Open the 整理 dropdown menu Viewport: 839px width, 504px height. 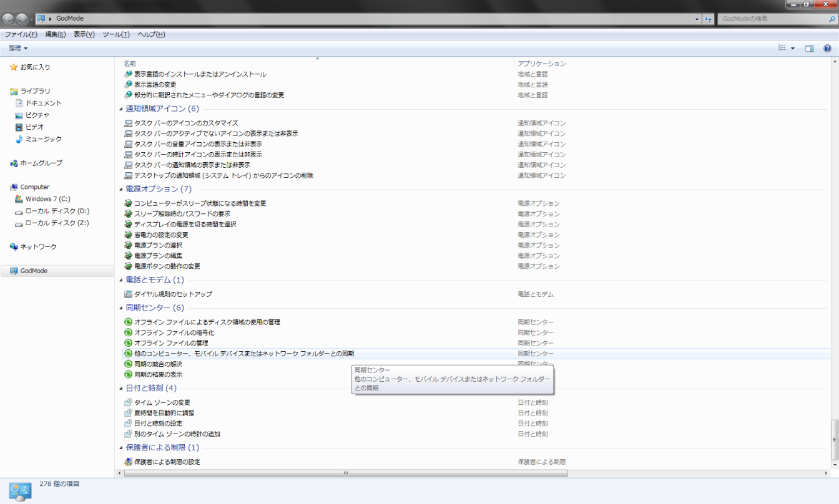point(18,48)
